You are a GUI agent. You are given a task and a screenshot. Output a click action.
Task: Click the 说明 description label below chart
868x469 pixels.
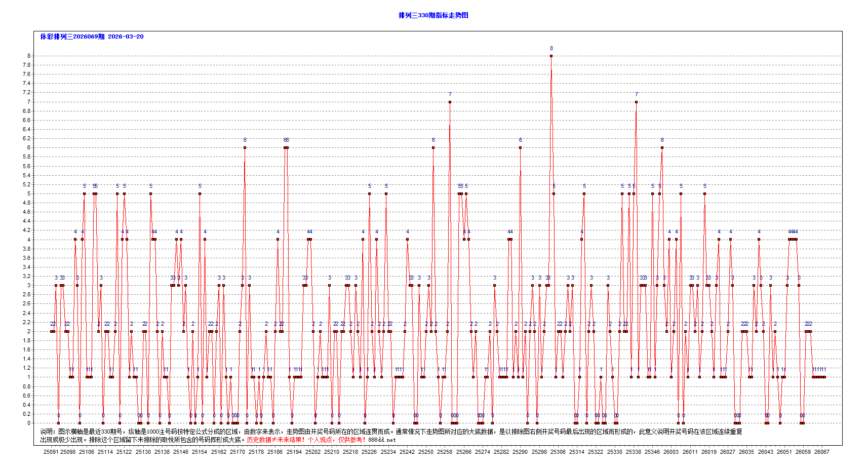tap(48, 432)
